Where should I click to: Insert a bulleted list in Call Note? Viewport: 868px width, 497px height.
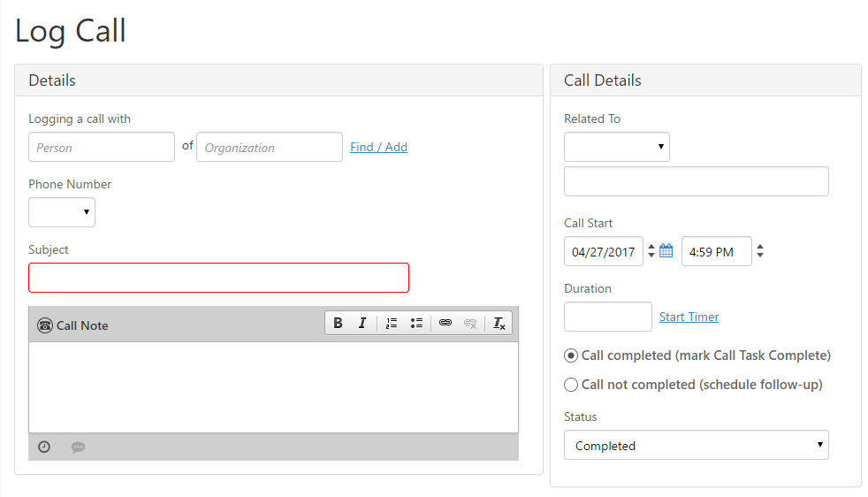416,323
